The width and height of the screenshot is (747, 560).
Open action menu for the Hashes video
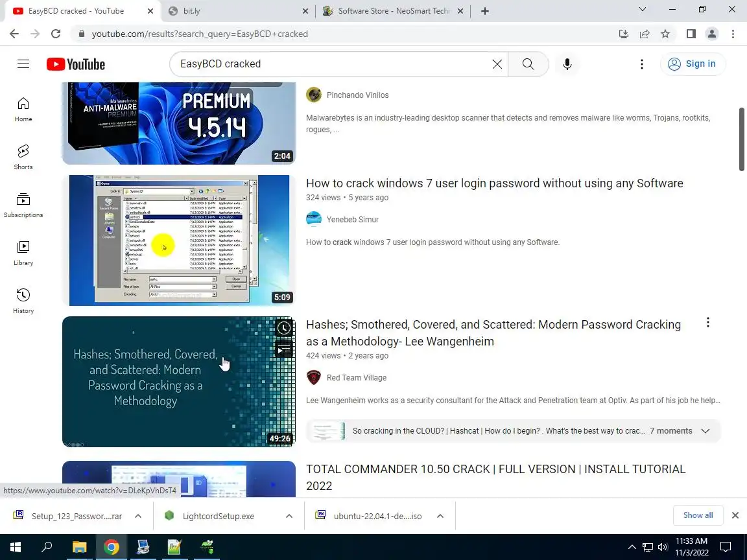pos(708,322)
